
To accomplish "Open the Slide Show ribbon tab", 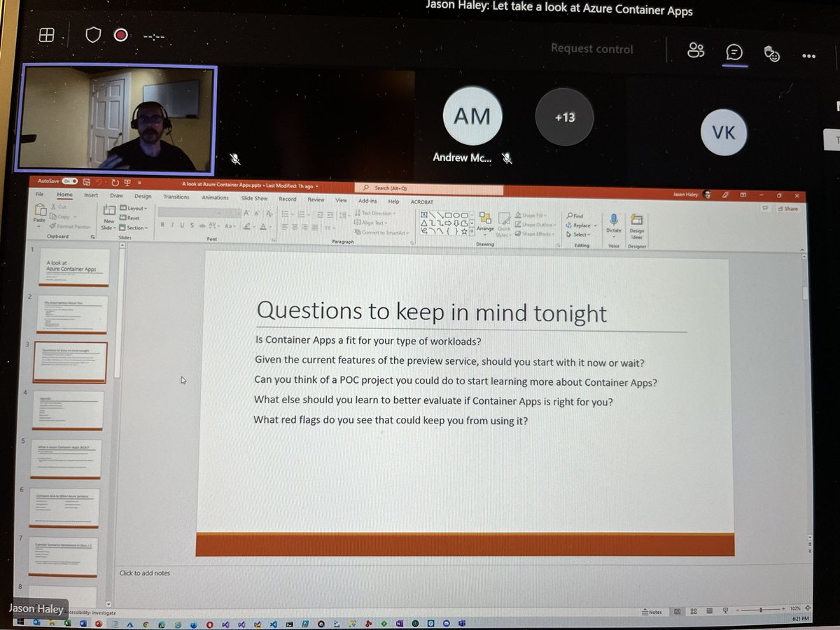I will (255, 198).
